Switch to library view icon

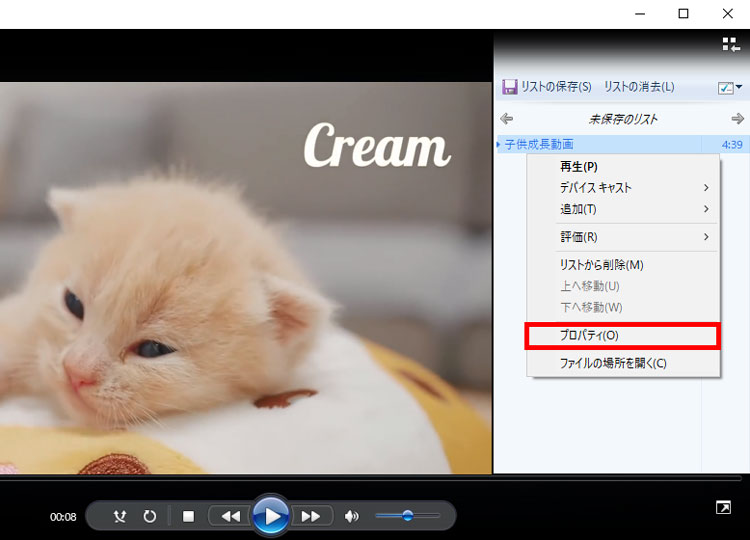pyautogui.click(x=730, y=44)
